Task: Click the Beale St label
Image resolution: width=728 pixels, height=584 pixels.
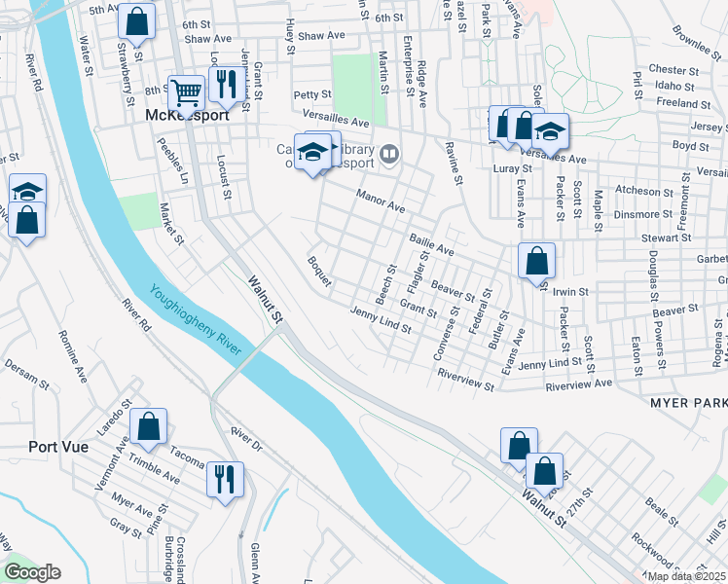Action: pos(662,511)
